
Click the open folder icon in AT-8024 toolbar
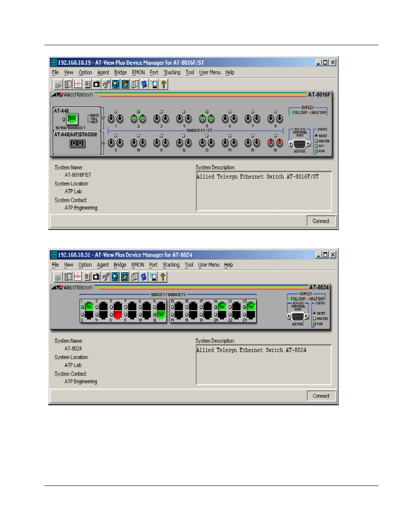click(58, 277)
